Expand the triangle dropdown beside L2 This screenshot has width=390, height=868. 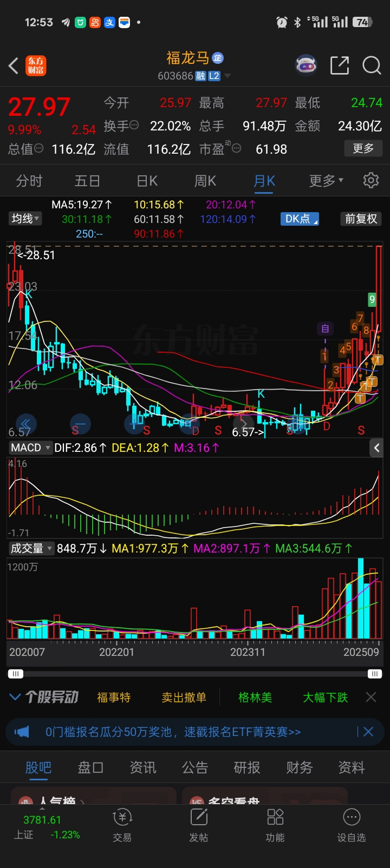tap(227, 76)
